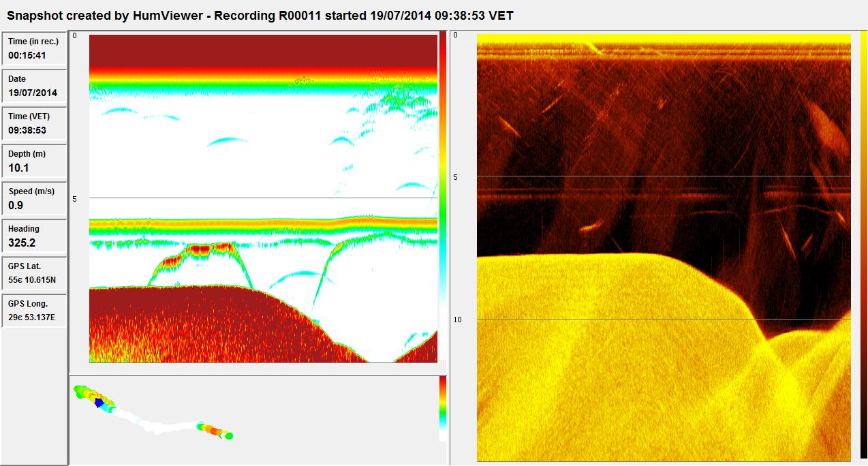This screenshot has height=466, width=868.
Task: Click the Time (VET) 09:38:53 box
Action: [x=34, y=123]
